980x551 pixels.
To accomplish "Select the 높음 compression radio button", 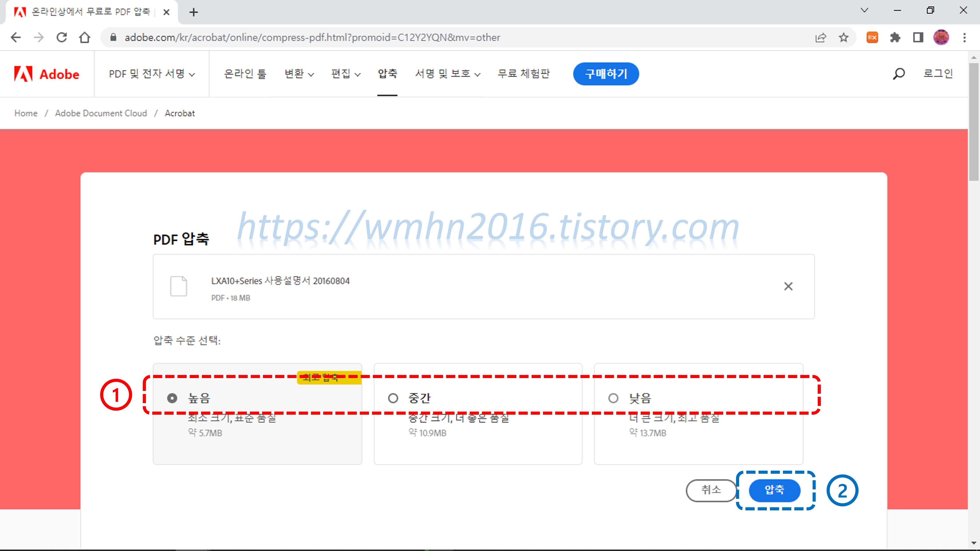I will coord(172,398).
